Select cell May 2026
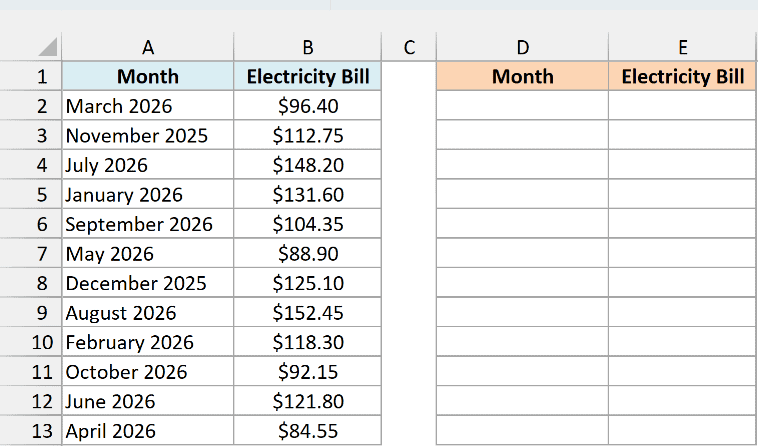 click(x=148, y=253)
